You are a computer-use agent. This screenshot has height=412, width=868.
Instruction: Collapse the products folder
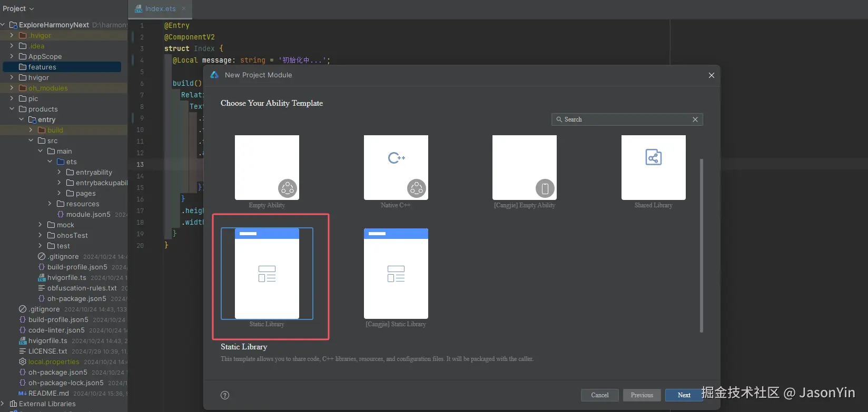tap(12, 109)
